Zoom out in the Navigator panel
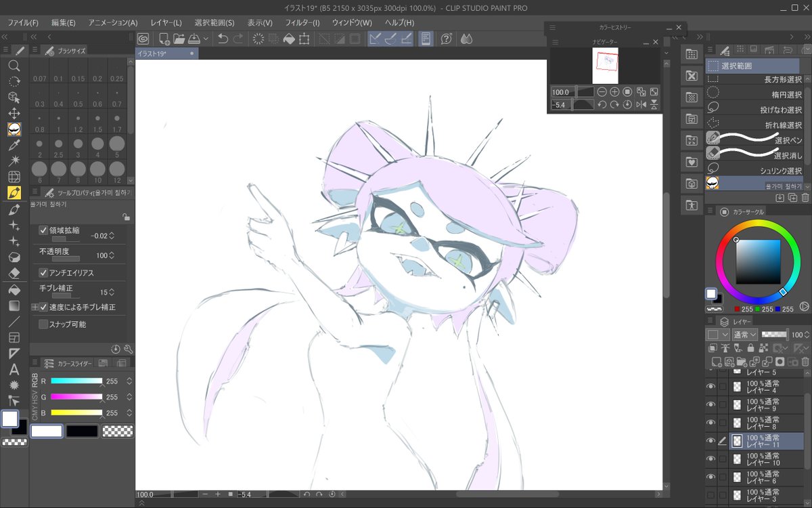The image size is (812, 508). click(x=602, y=91)
